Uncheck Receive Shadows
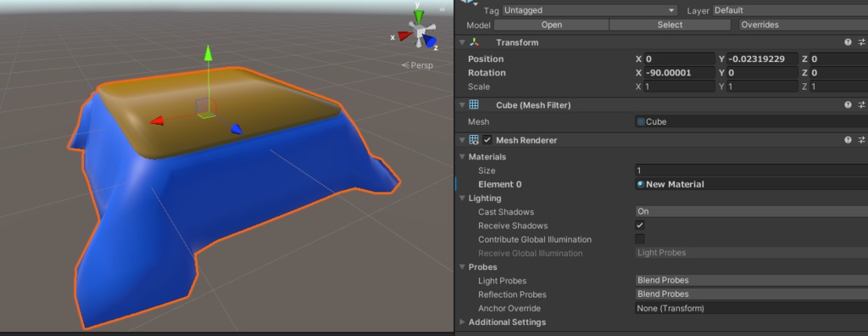This screenshot has width=868, height=336. tap(640, 225)
